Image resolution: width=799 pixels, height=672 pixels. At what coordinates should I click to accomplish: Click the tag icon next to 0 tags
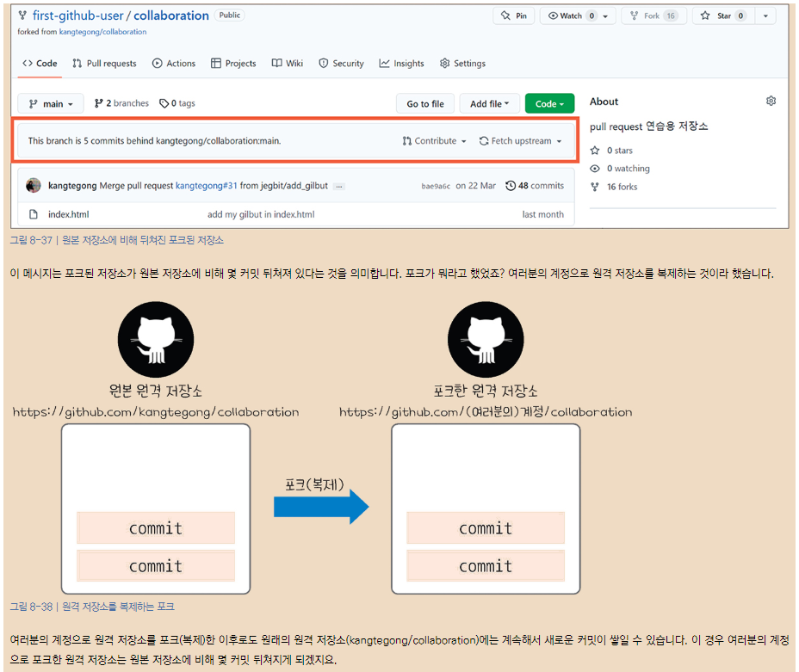[x=164, y=103]
